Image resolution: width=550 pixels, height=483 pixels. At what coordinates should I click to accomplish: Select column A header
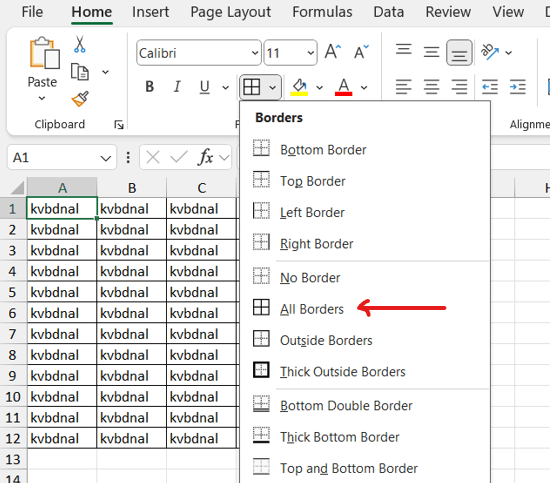tap(62, 188)
